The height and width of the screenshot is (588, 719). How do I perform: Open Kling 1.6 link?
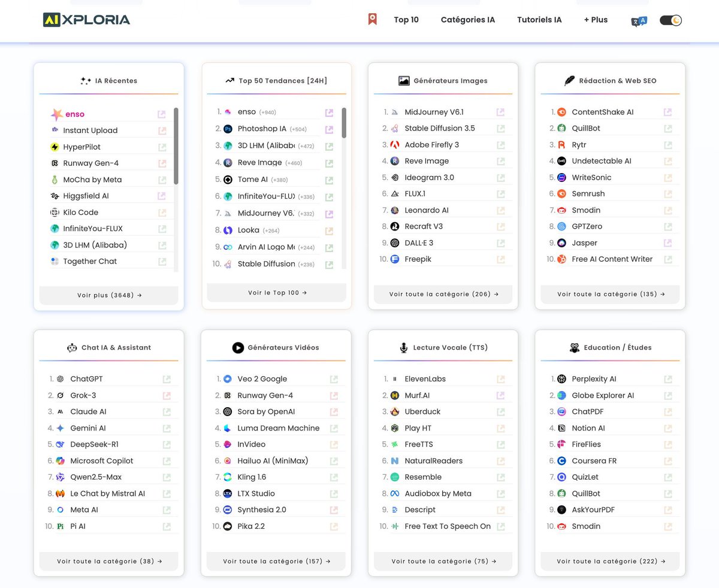point(252,477)
